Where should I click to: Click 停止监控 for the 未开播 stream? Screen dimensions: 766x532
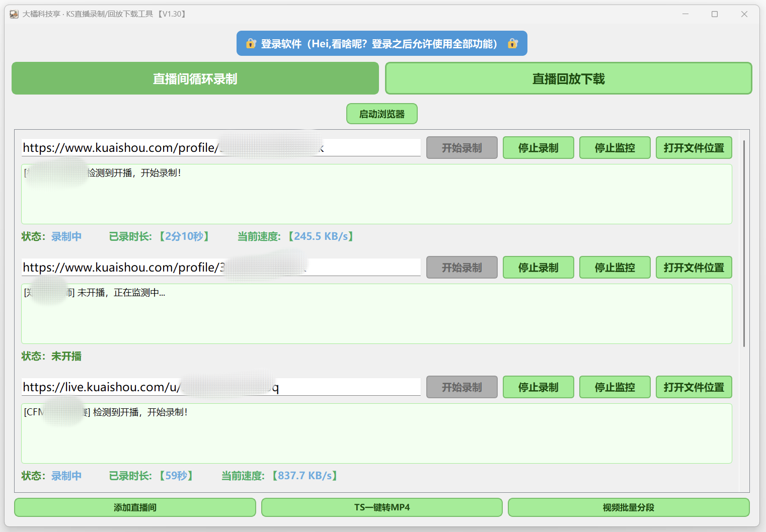pos(615,268)
